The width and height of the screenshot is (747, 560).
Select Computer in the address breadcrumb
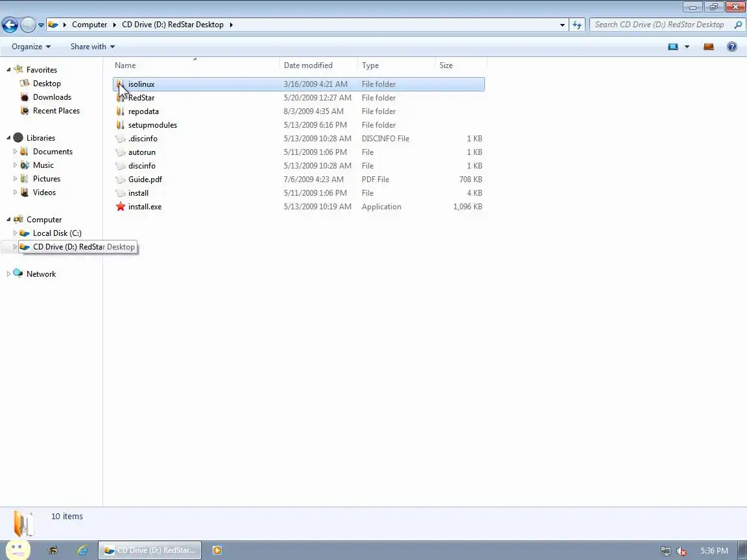tap(89, 25)
